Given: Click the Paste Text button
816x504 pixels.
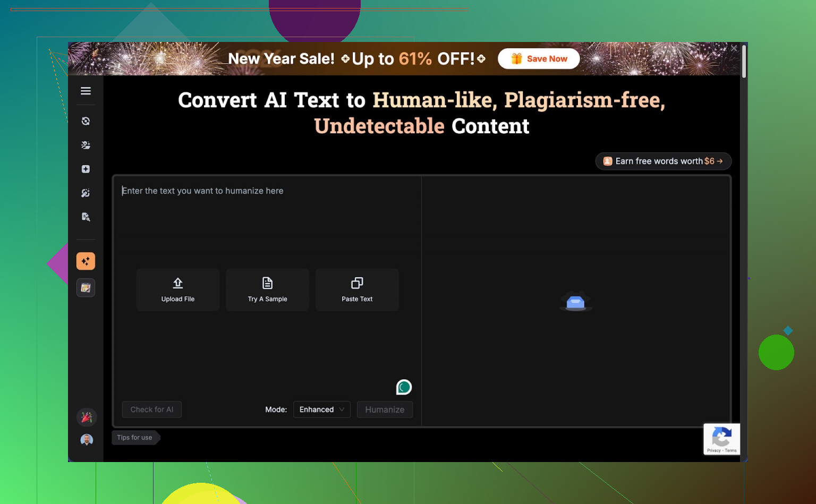Looking at the screenshot, I should pyautogui.click(x=357, y=289).
